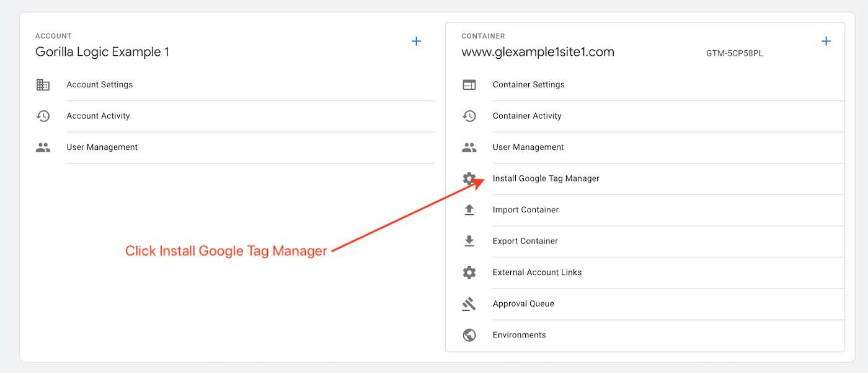868x374 pixels.
Task: Click the Account Settings building icon
Action: point(43,85)
